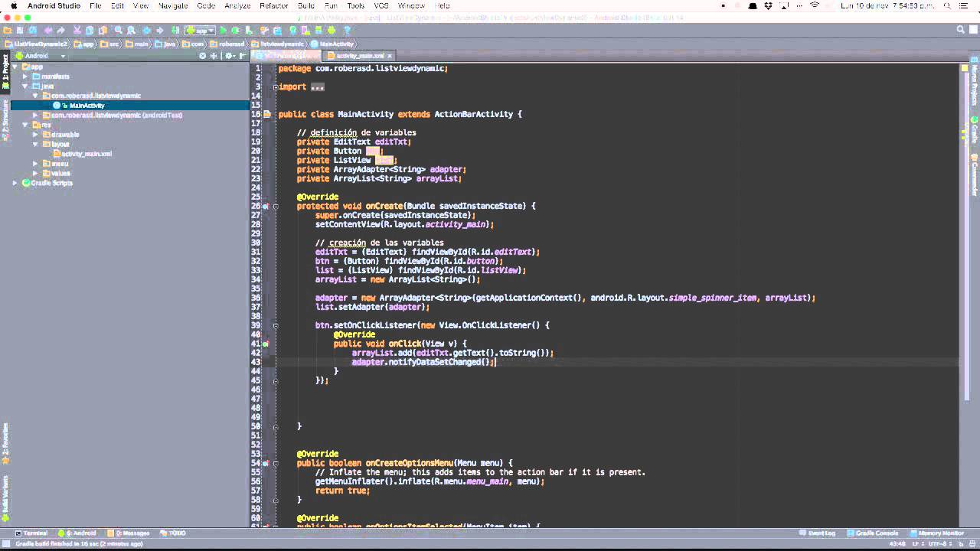Open the Memory Monitor window
This screenshot has height=551, width=980.
pos(936,533)
